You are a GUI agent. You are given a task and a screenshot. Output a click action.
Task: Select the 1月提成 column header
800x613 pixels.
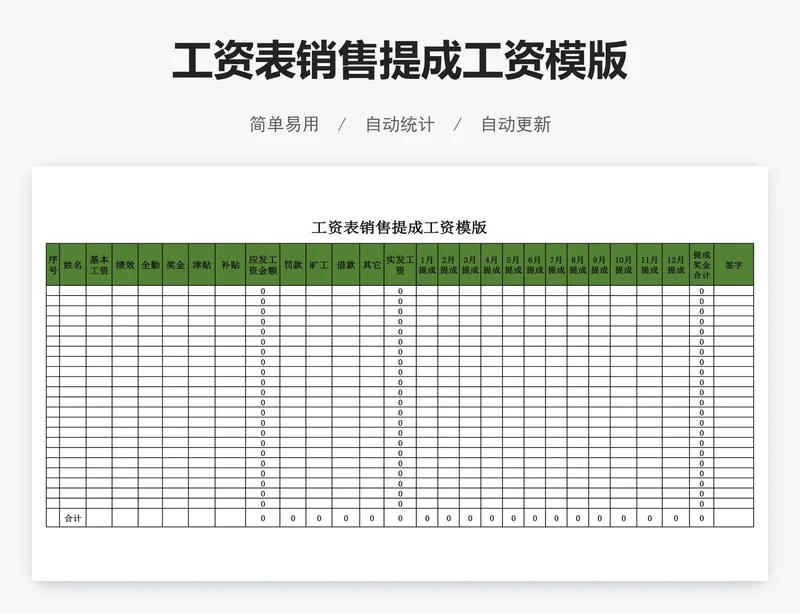coord(427,264)
